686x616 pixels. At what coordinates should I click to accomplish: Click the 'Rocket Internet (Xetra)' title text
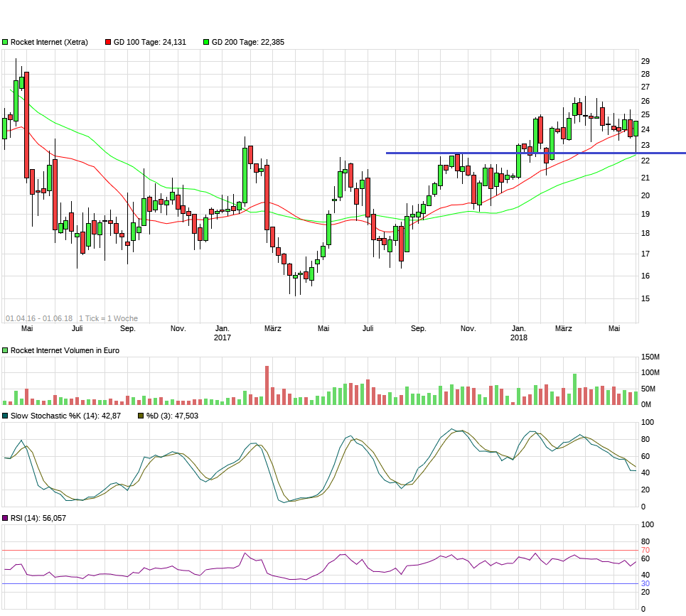coord(49,42)
